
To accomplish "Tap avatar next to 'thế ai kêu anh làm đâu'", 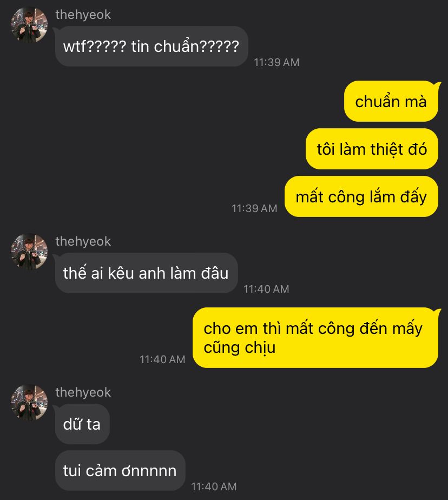I will (x=29, y=252).
